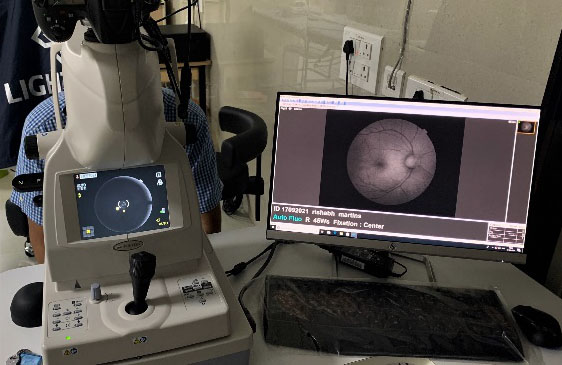562x365 pixels.
Task: Open the dark blue icon in the taskbar
Action: (334, 232)
